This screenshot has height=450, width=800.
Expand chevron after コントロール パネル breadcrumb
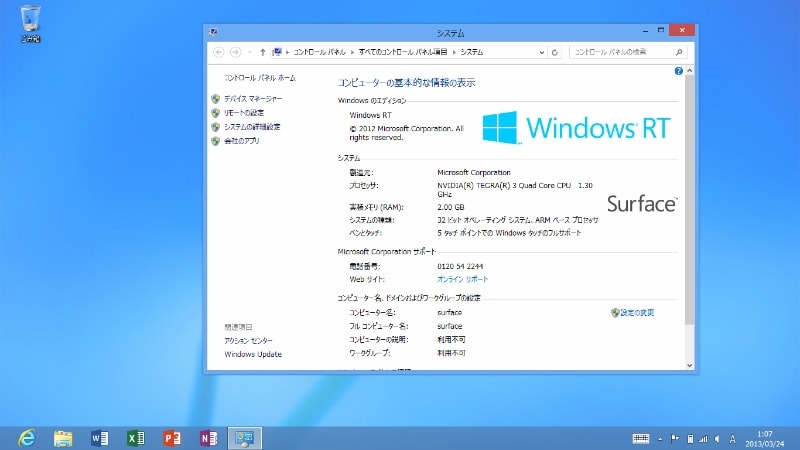coord(352,52)
